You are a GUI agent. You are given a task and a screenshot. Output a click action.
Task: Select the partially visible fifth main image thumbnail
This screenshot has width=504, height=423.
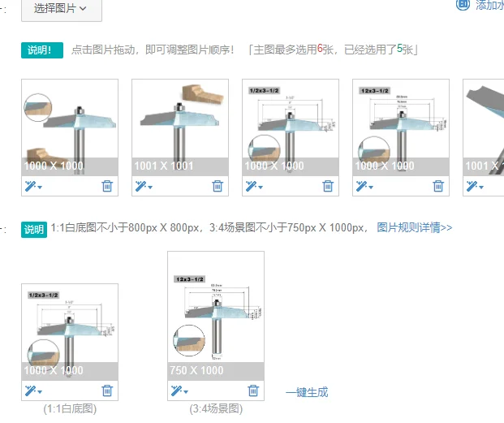(x=484, y=127)
